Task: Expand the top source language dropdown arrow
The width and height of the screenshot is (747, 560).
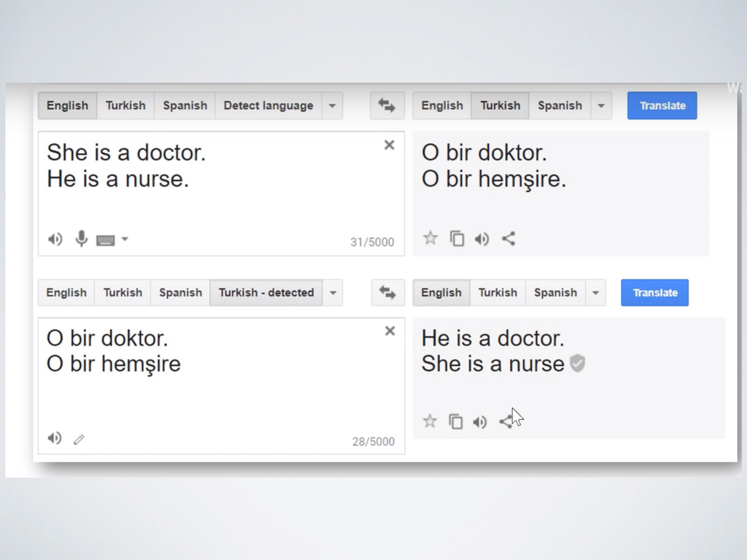Action: 332,106
